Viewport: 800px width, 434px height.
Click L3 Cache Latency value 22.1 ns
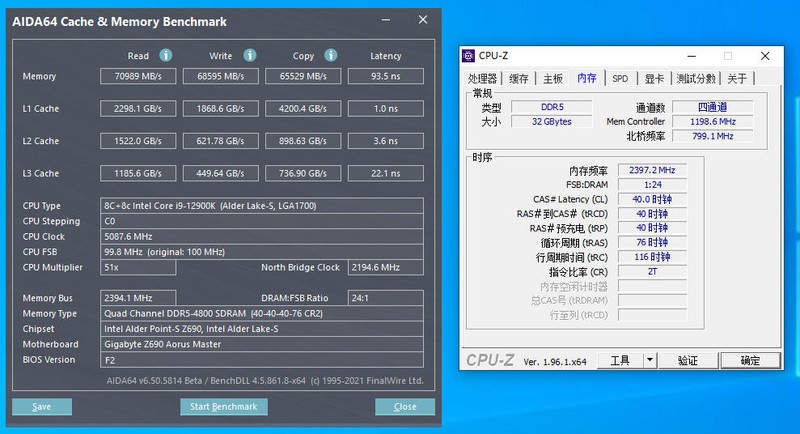386,173
